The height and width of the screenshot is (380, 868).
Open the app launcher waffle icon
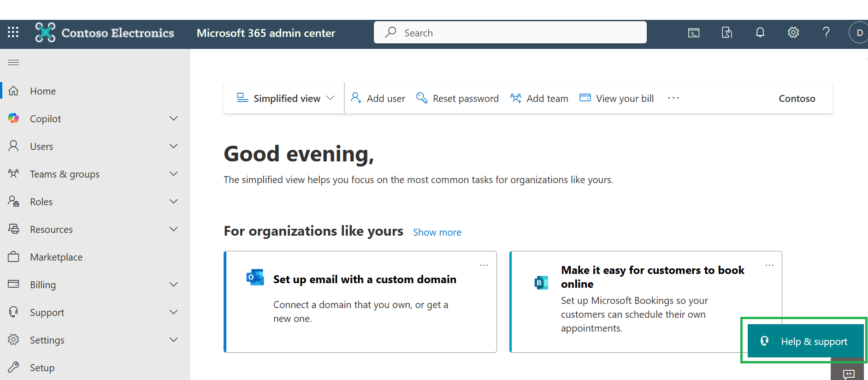pos(13,32)
